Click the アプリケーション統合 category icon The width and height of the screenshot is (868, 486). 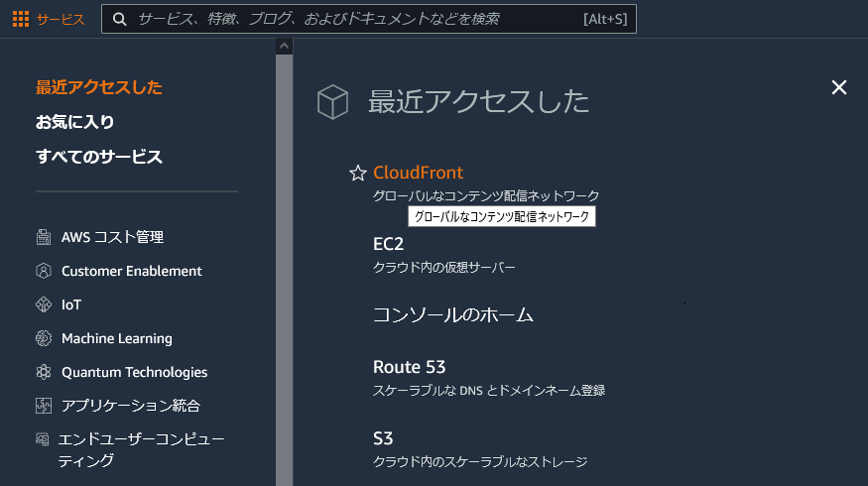pos(43,406)
